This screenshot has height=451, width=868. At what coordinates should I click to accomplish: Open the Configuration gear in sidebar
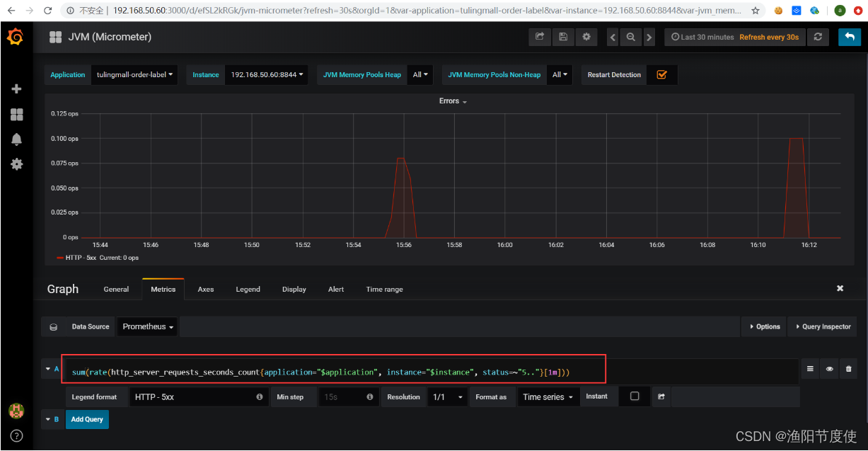tap(16, 164)
